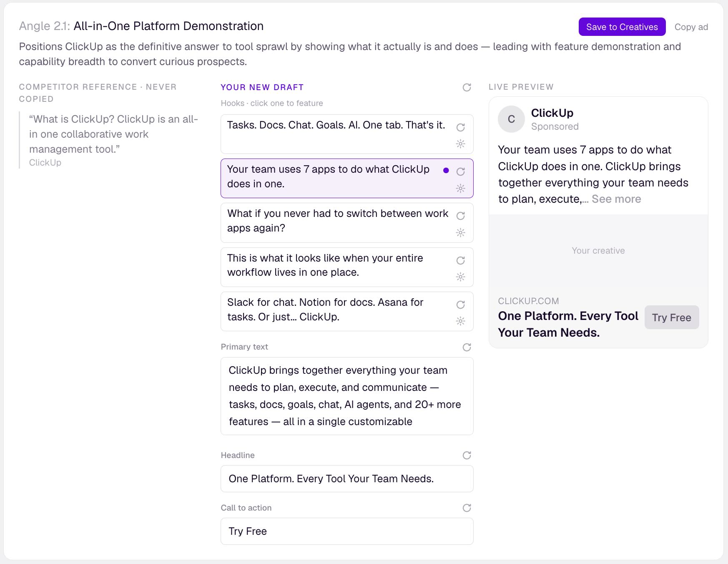This screenshot has height=564, width=728.
Task: Click the 'Primary text' label
Action: [x=244, y=347]
